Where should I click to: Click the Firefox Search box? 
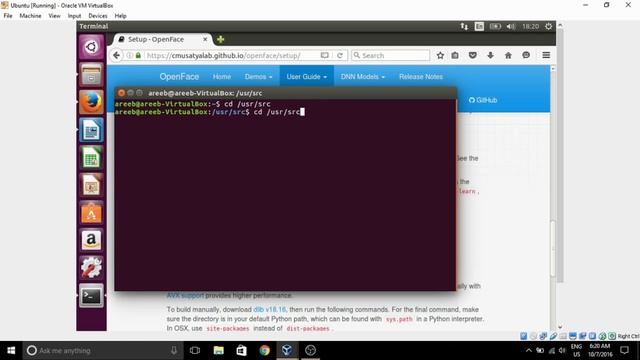[x=391, y=55]
